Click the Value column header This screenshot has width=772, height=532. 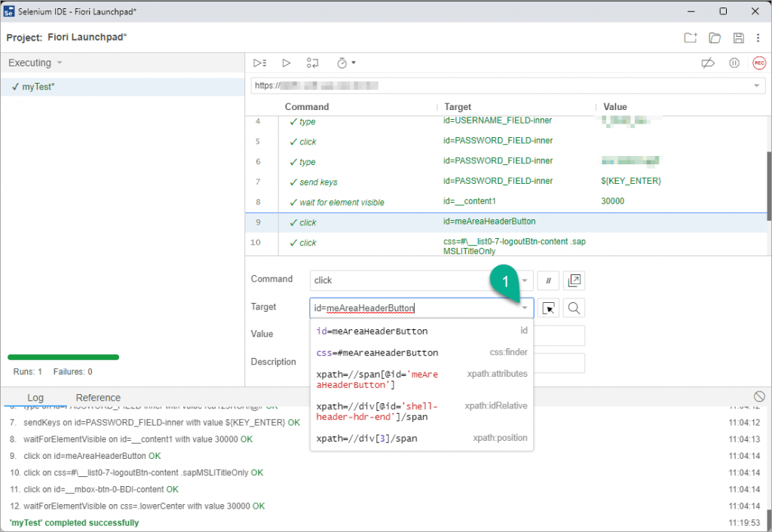click(615, 107)
